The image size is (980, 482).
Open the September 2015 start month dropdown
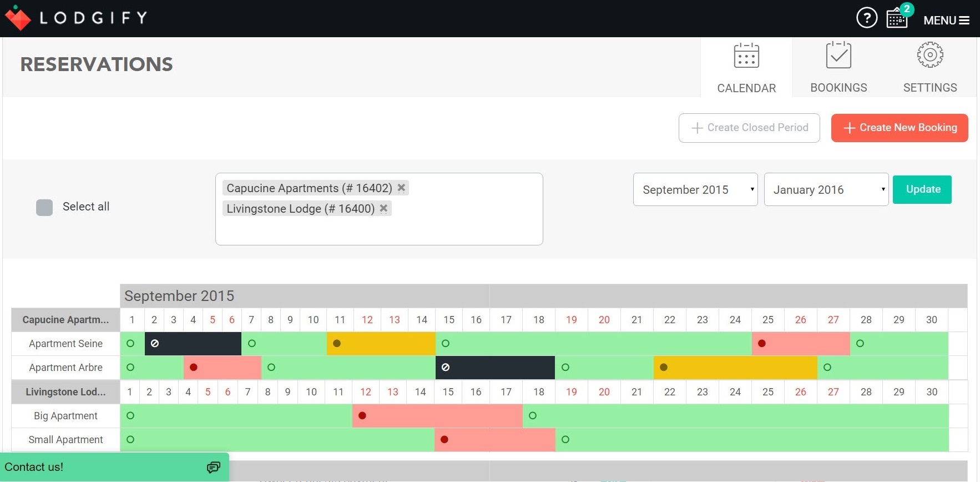tap(695, 189)
